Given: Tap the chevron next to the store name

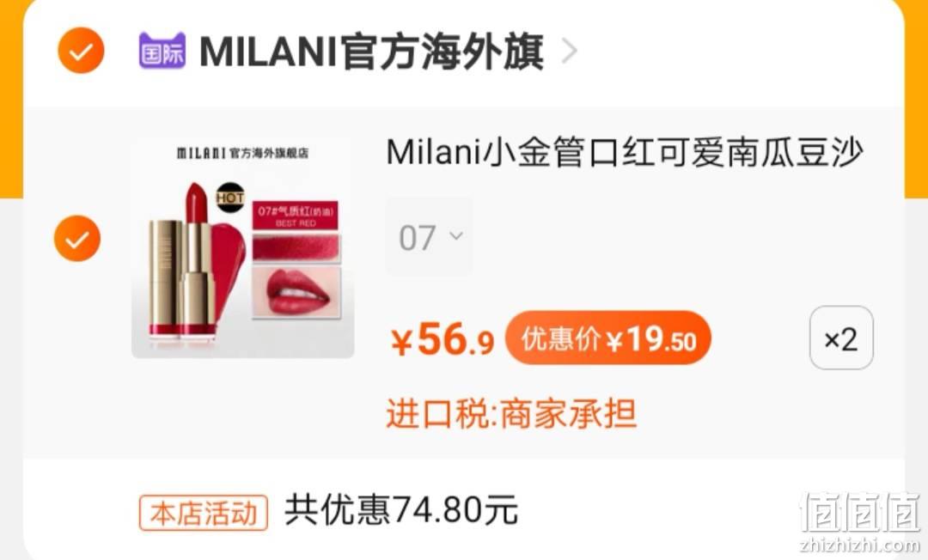Looking at the screenshot, I should point(569,51).
